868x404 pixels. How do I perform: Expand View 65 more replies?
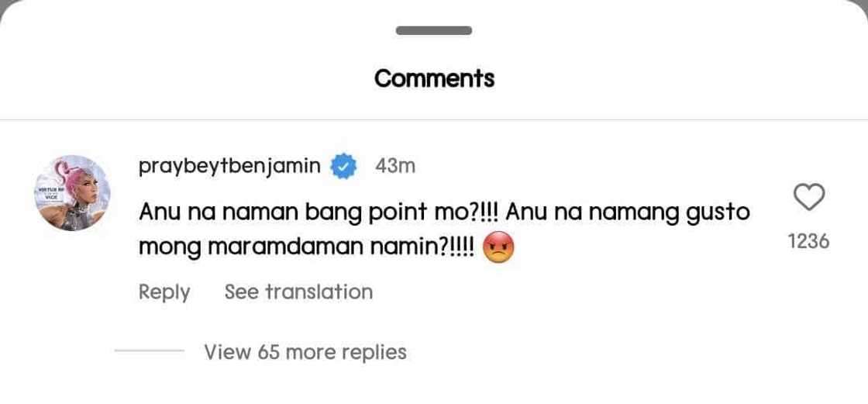point(305,352)
